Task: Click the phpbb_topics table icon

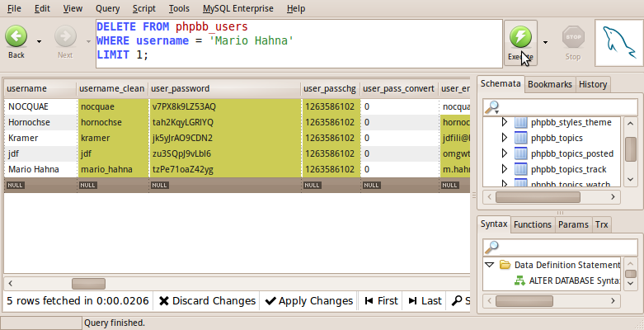Action: click(521, 138)
